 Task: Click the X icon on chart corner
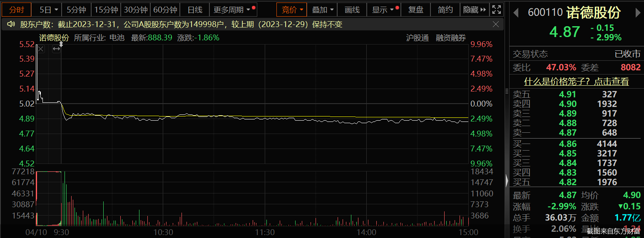(x=41, y=49)
